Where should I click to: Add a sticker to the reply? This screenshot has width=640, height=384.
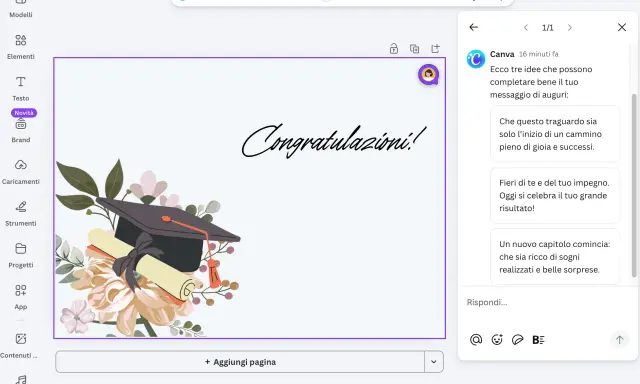coord(518,340)
